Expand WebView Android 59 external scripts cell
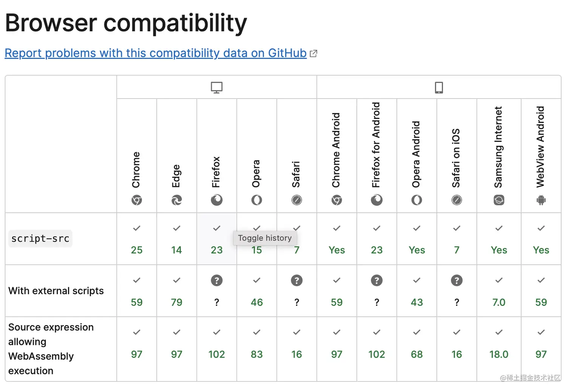The width and height of the screenshot is (571, 392). click(541, 291)
